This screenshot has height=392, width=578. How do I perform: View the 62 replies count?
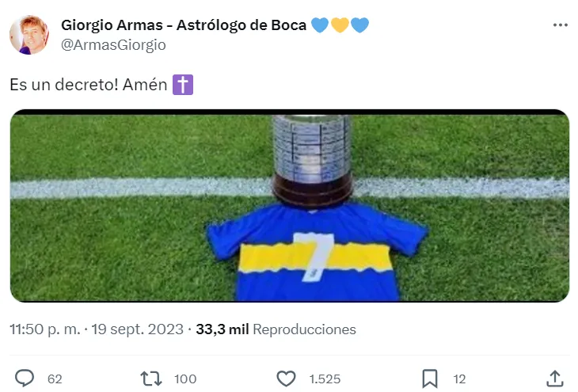pos(55,379)
